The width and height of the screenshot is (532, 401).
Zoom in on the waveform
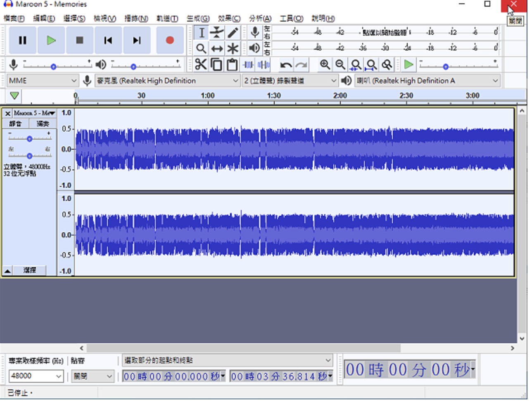pos(325,65)
